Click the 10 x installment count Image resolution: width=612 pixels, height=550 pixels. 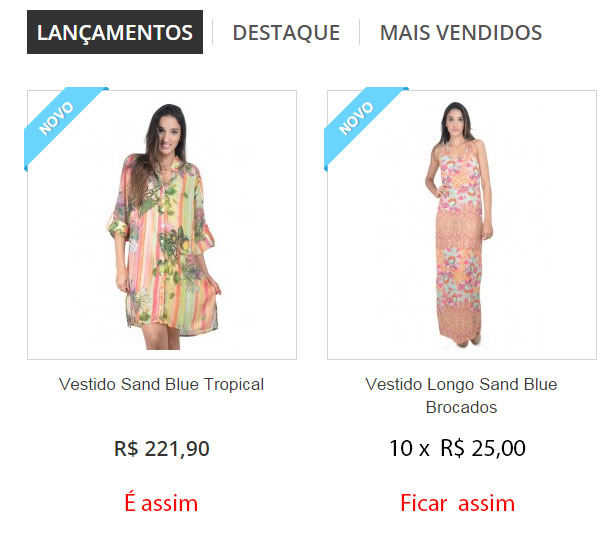(x=409, y=448)
